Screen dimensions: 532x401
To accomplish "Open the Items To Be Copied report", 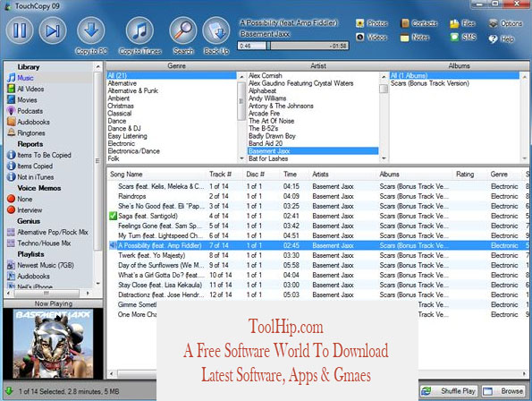I will [x=39, y=155].
